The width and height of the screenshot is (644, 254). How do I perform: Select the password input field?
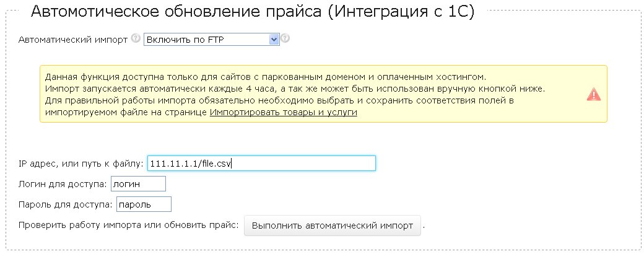pyautogui.click(x=143, y=204)
